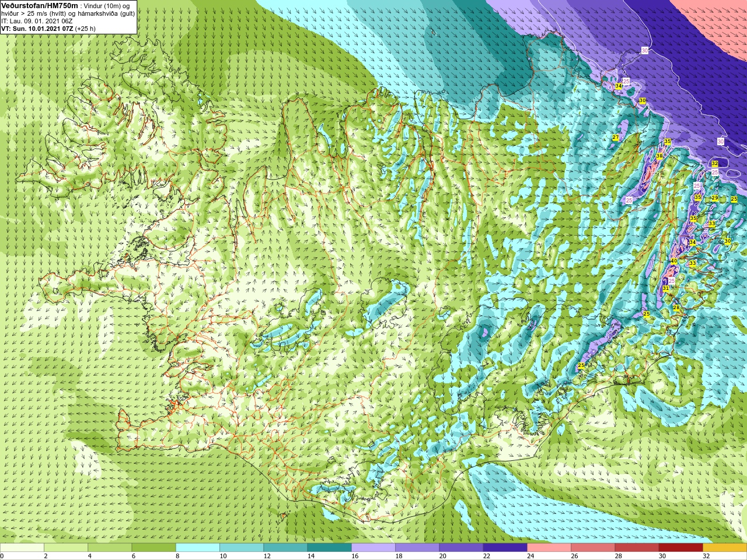Viewport: 747px width, 560px height.
Task: Click the legend scale number '16'
Action: coord(355,556)
